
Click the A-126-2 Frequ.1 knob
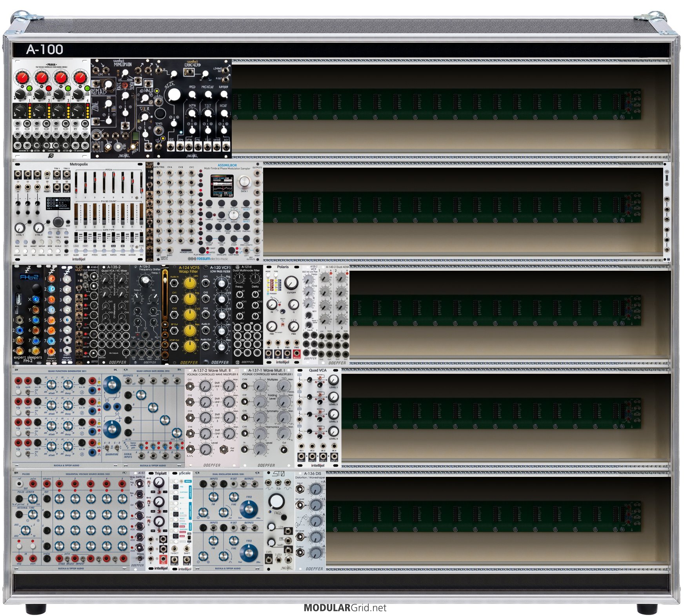coord(145,280)
